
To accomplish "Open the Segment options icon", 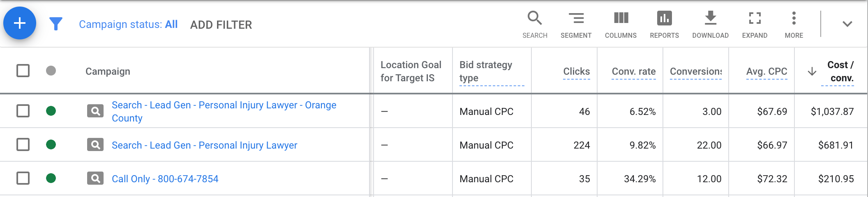I will 576,25.
